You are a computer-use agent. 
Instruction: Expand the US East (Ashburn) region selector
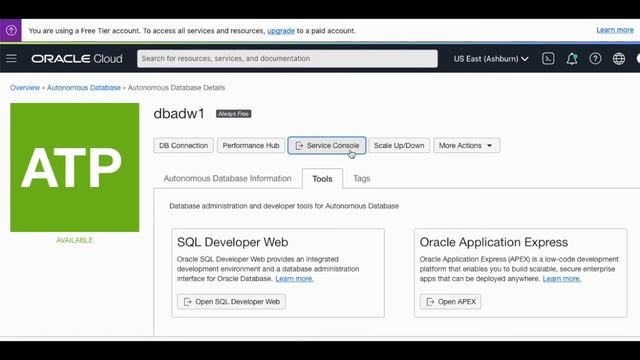click(x=491, y=59)
